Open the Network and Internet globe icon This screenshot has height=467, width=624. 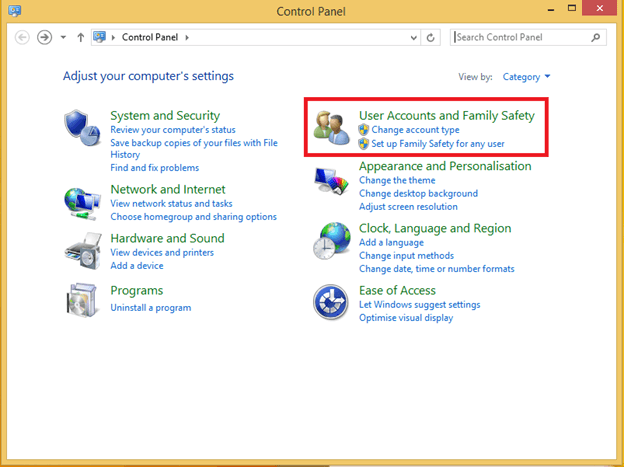click(82, 204)
